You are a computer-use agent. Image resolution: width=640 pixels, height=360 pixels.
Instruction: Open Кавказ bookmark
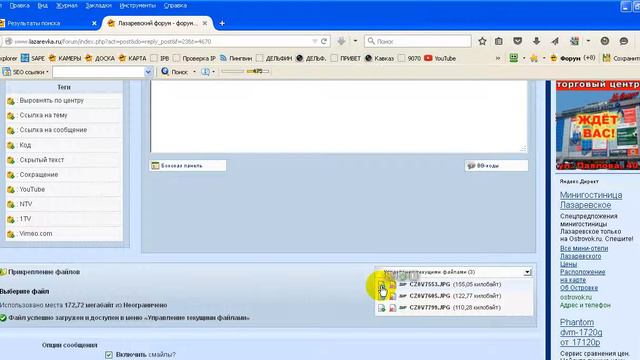379,58
